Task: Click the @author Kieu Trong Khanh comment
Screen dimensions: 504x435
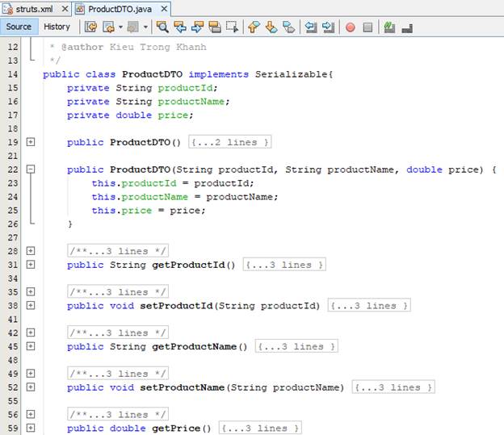Action: [x=134, y=47]
